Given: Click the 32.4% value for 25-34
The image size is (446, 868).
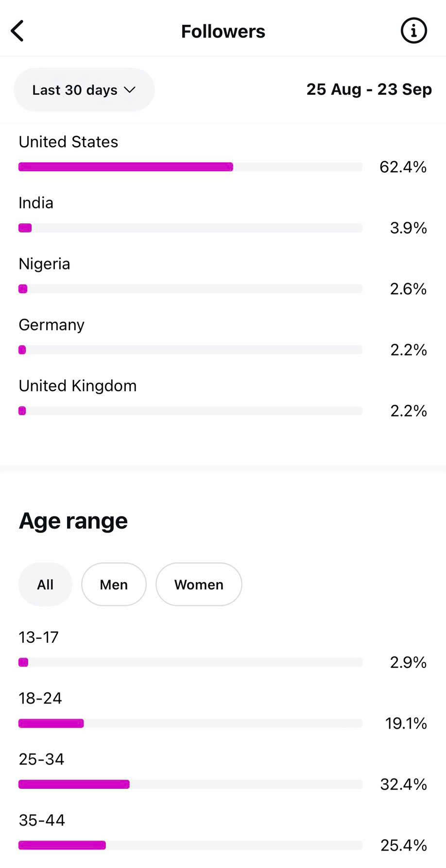Looking at the screenshot, I should 403,785.
